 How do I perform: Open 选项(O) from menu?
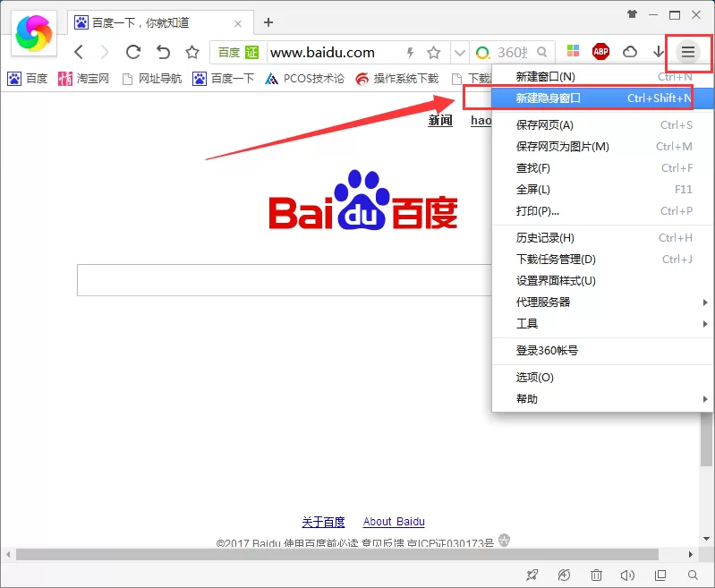coord(603,378)
